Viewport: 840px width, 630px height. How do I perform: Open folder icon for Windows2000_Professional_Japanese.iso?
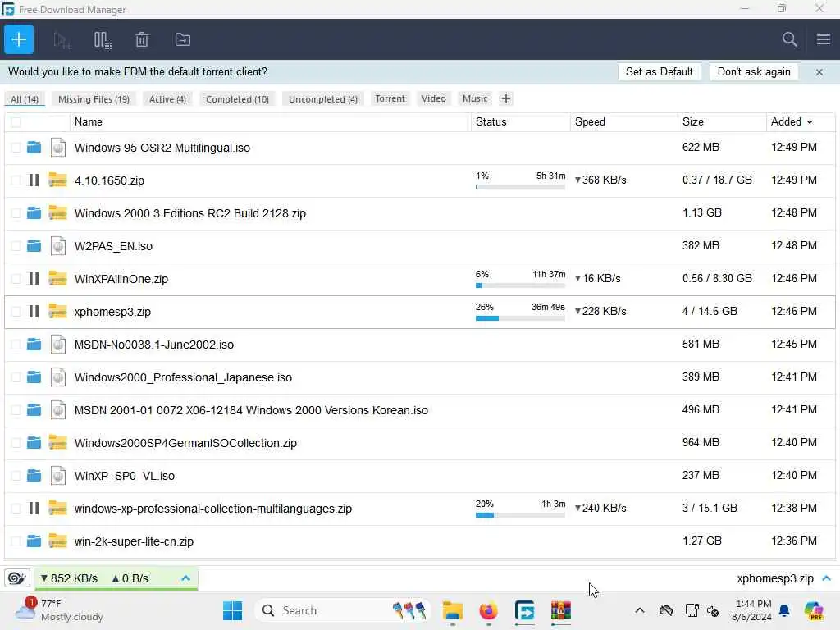click(x=34, y=377)
